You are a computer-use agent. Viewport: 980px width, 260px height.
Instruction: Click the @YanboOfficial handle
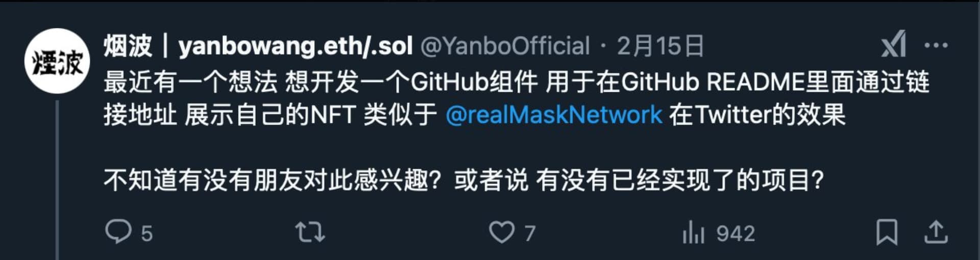point(505,46)
